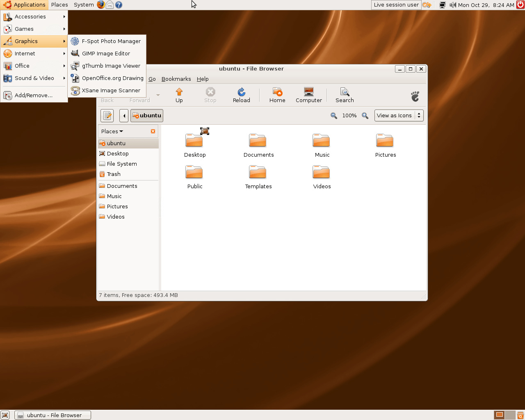Expand the Sound & Video submenu
This screenshot has height=420, width=525.
point(34,78)
